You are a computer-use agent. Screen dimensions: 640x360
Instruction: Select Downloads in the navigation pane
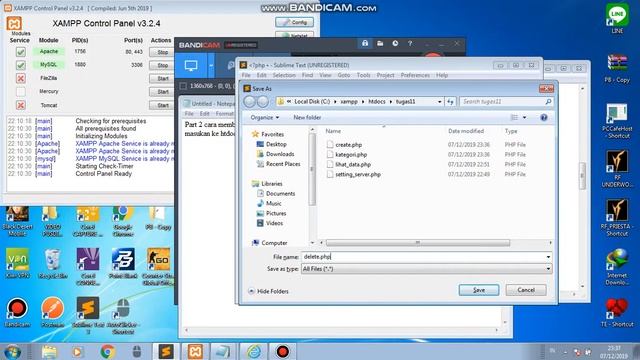pyautogui.click(x=280, y=154)
